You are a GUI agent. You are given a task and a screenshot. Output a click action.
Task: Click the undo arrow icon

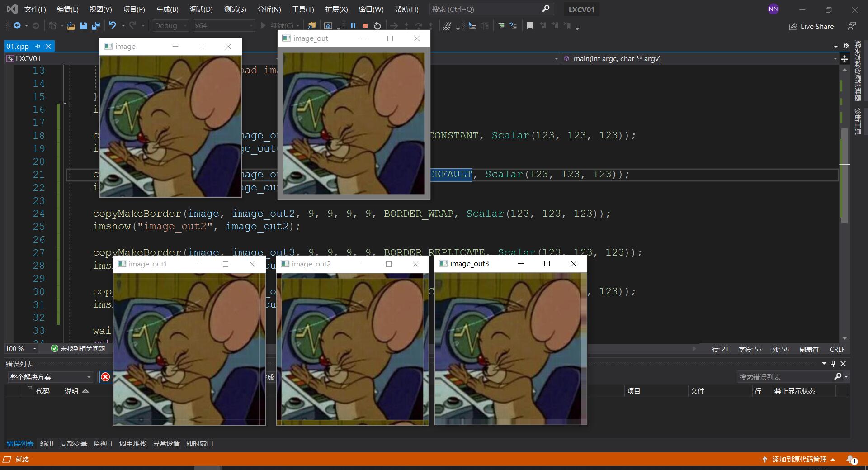tap(113, 26)
